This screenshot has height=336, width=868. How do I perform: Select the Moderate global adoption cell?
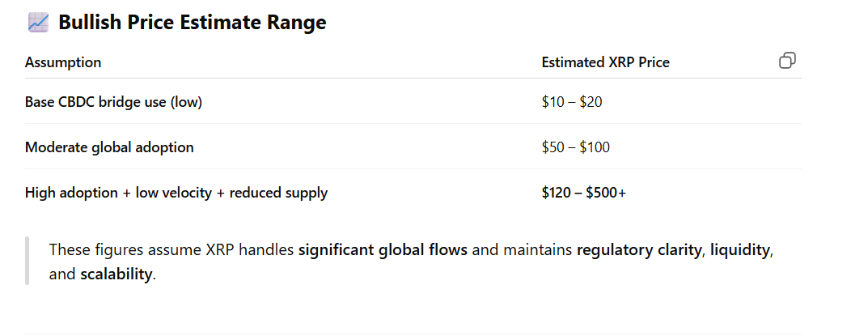pos(109,147)
